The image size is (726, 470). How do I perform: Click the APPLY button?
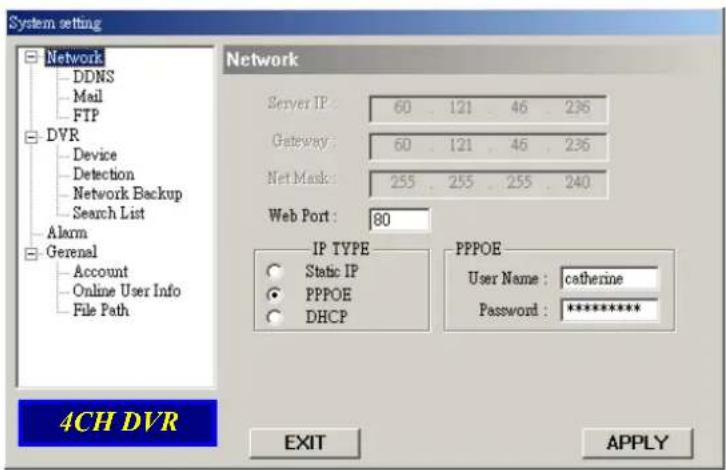[637, 443]
